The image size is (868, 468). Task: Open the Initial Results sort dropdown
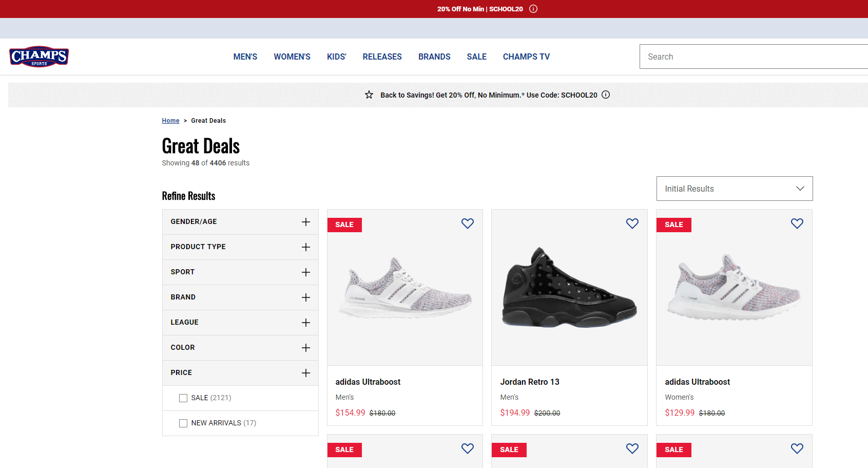[x=735, y=189]
